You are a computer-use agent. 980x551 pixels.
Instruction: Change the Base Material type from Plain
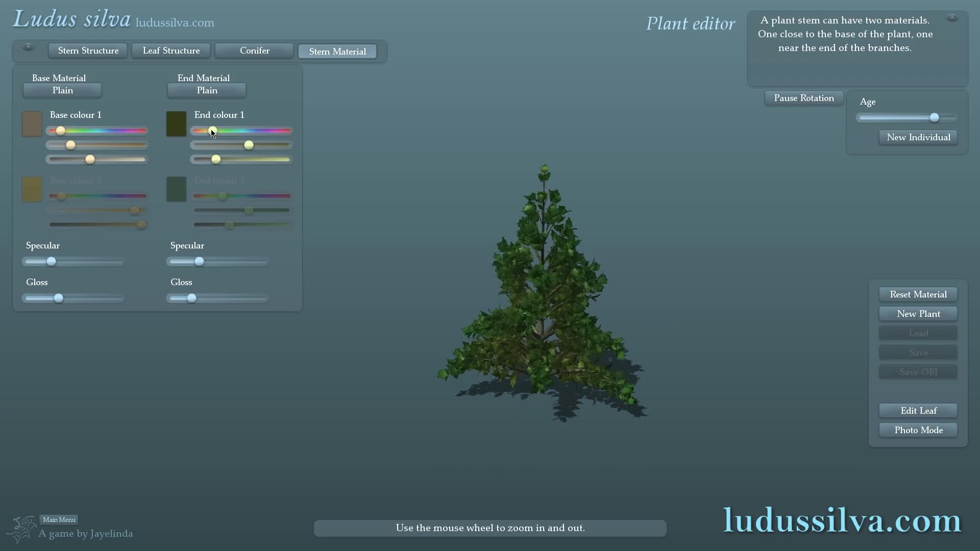(x=62, y=90)
